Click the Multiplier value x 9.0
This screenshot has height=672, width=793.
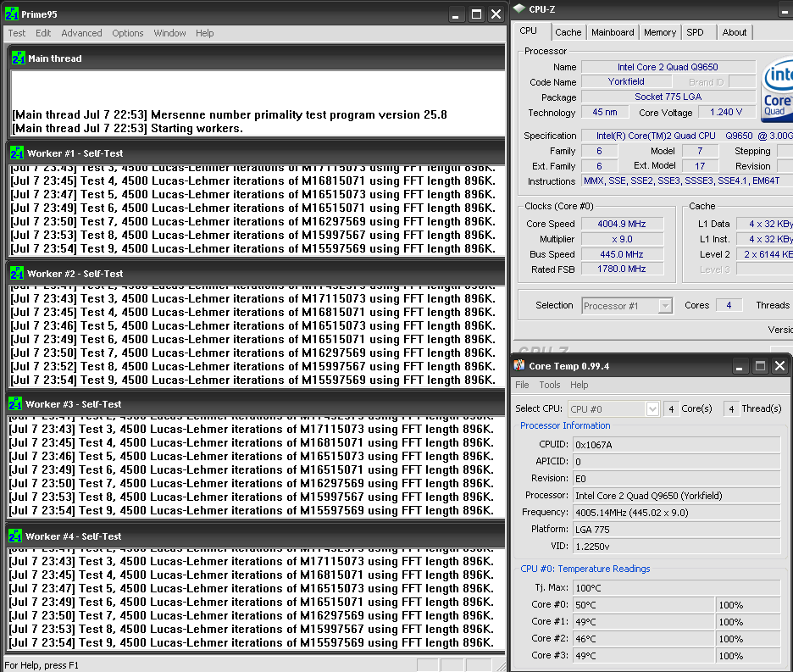(x=622, y=239)
